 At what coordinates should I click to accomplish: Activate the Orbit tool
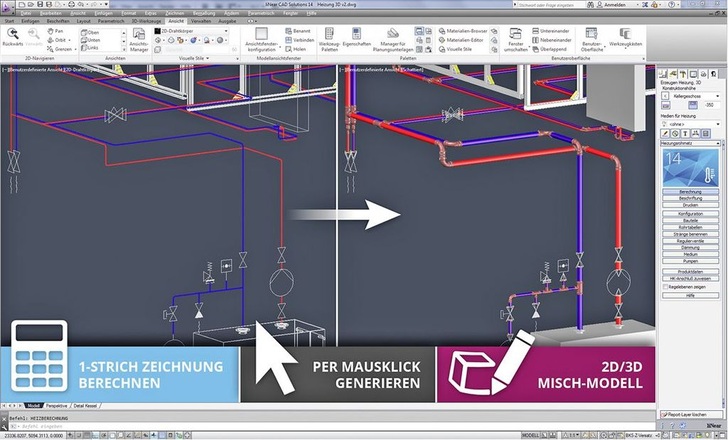click(x=57, y=40)
